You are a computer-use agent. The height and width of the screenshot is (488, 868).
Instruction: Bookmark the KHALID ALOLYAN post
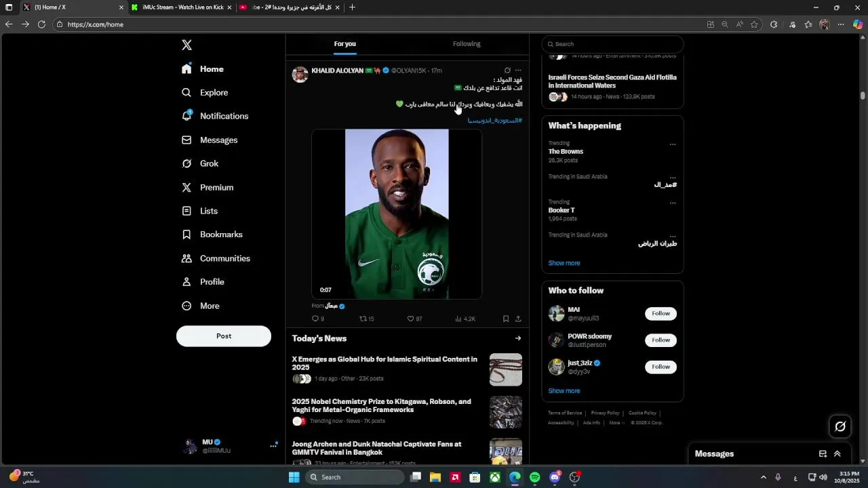tap(506, 319)
